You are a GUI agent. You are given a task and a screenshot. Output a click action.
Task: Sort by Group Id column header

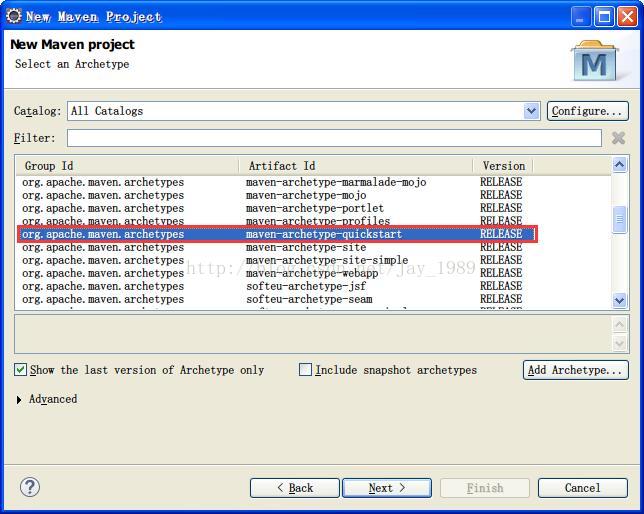(127, 166)
